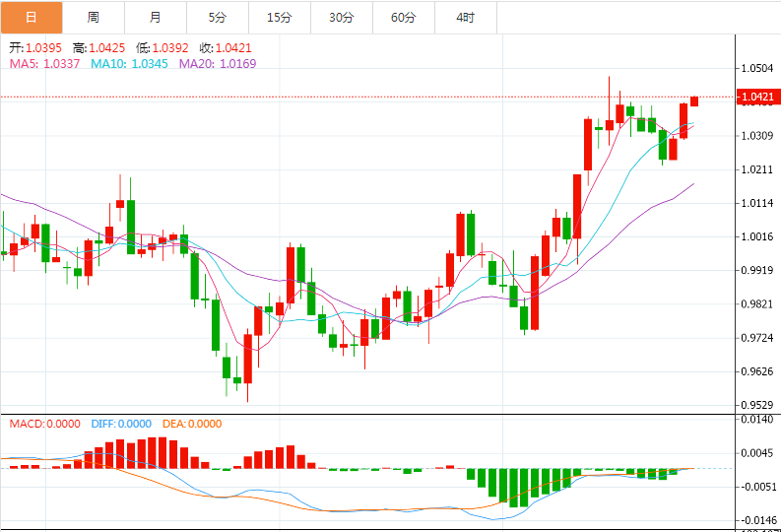The image size is (781, 532).
Task: Select the 60分 timeframe tab
Action: point(404,18)
